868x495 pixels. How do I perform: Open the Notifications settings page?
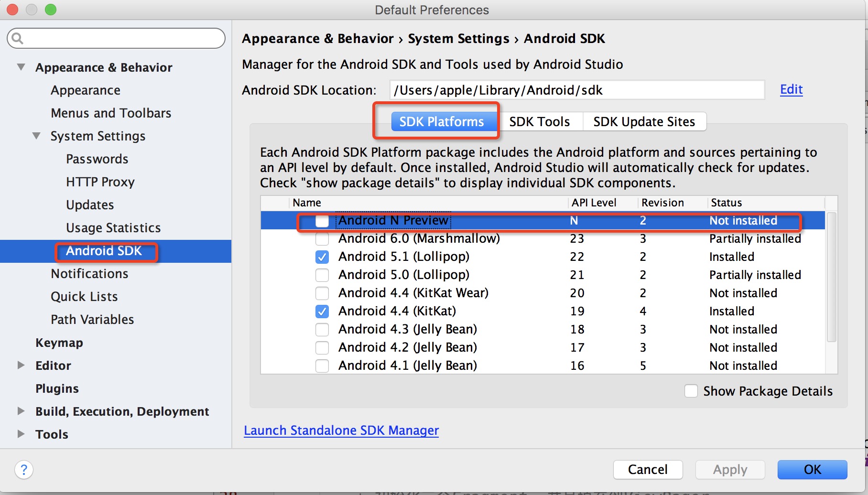(x=89, y=274)
